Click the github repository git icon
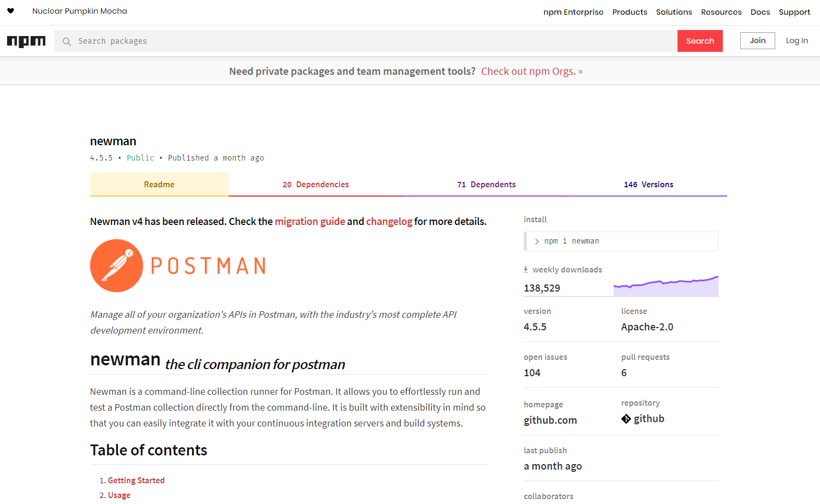 (x=626, y=419)
